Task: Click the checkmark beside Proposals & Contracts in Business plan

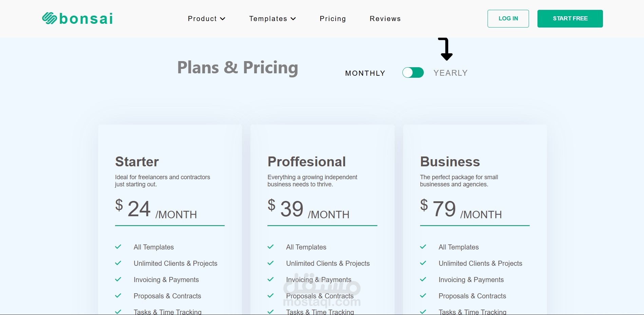Action: [423, 296]
